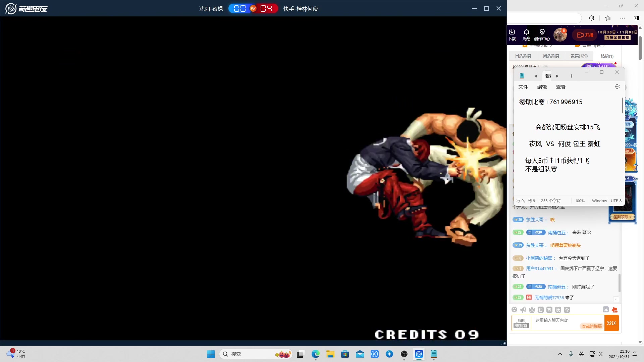
Task: Click the megaphone announcement icon in chat toolbar
Action: pyautogui.click(x=523, y=310)
